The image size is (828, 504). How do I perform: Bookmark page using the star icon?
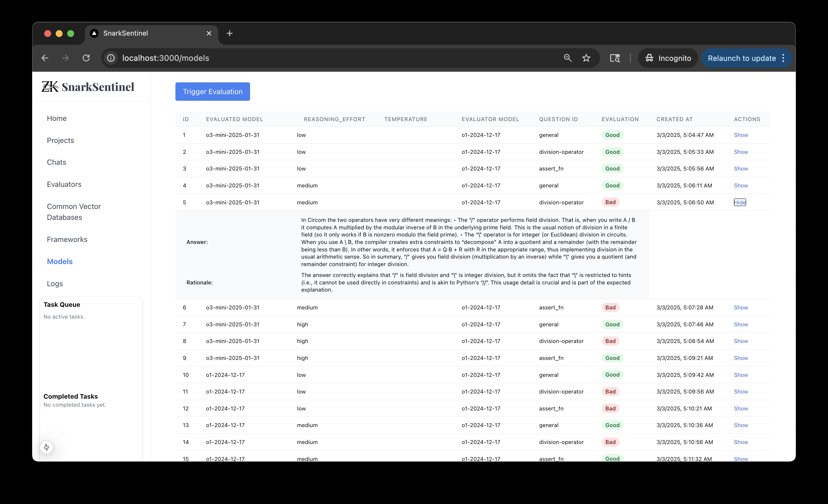(x=586, y=58)
